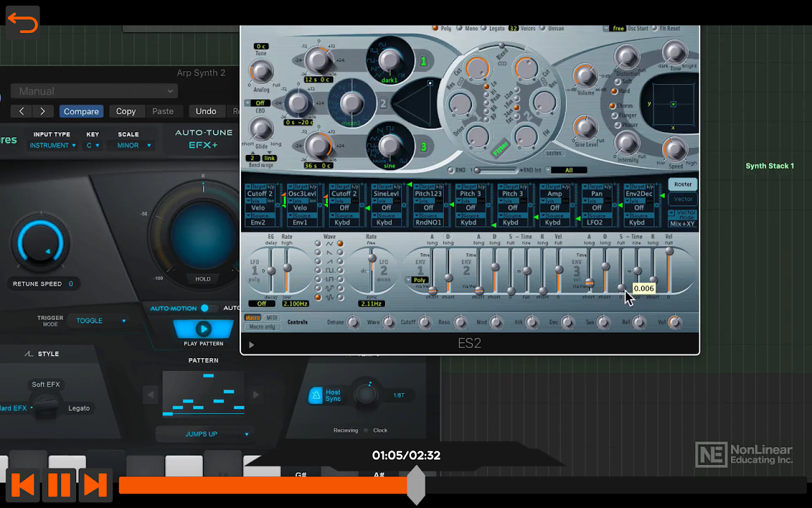This screenshot has width=812, height=508.
Task: Skip to the next video
Action: (x=96, y=485)
